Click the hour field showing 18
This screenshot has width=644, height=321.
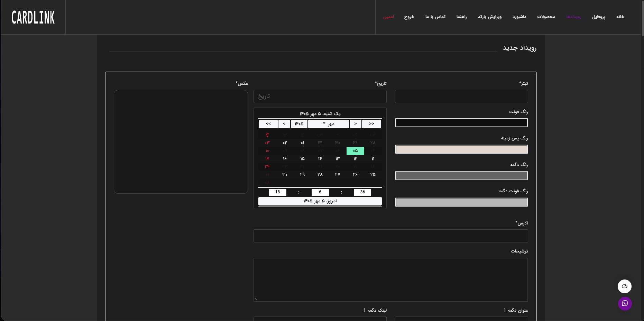278,192
